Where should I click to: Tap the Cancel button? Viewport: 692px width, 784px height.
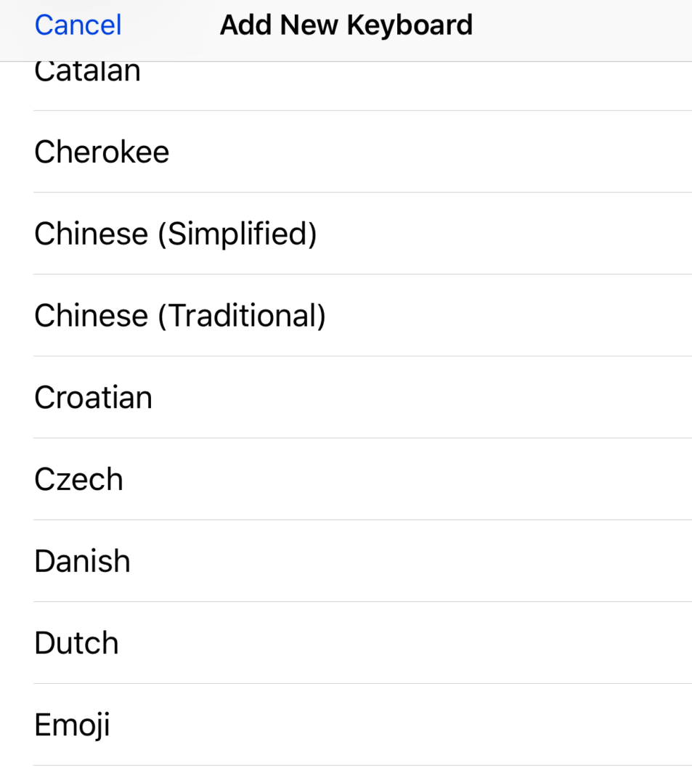click(x=78, y=25)
